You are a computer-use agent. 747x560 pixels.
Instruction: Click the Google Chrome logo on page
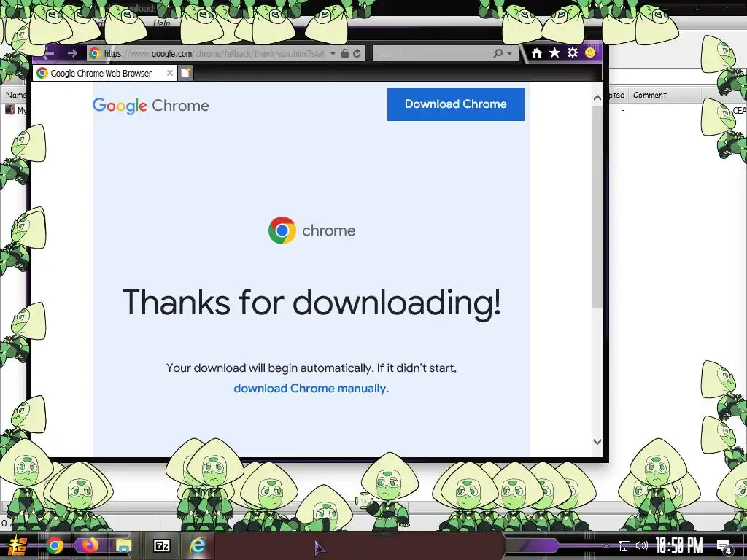pos(150,106)
